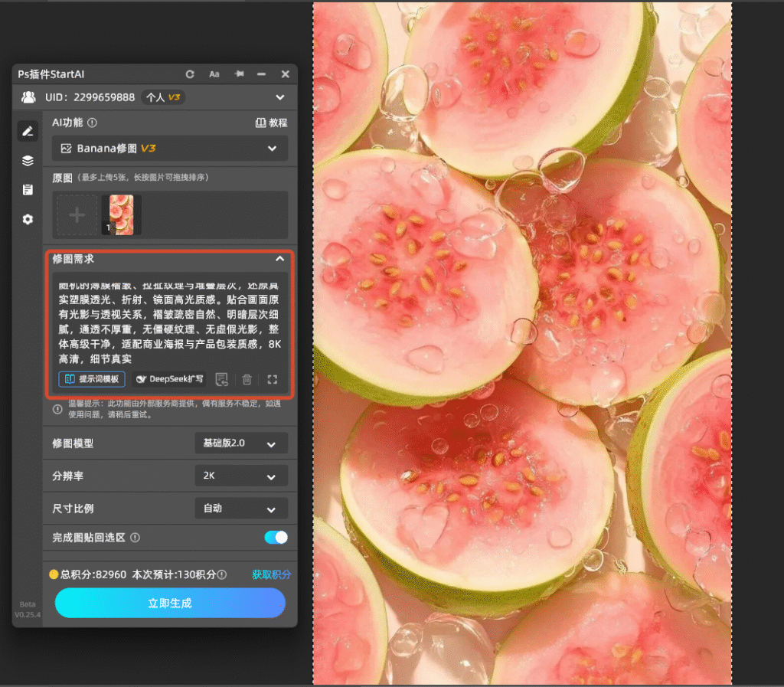Screen dimensions: 784x687
Task: Click info icon next to AI功能
Action: click(x=93, y=123)
